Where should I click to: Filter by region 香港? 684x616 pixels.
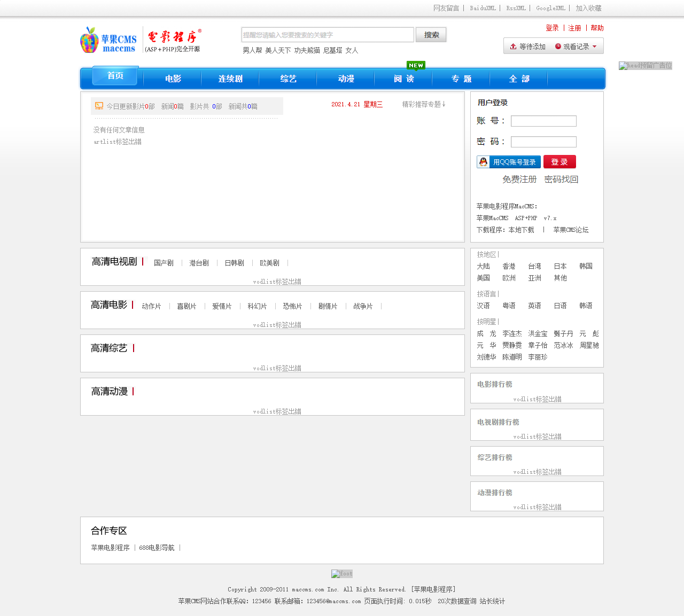tap(509, 266)
